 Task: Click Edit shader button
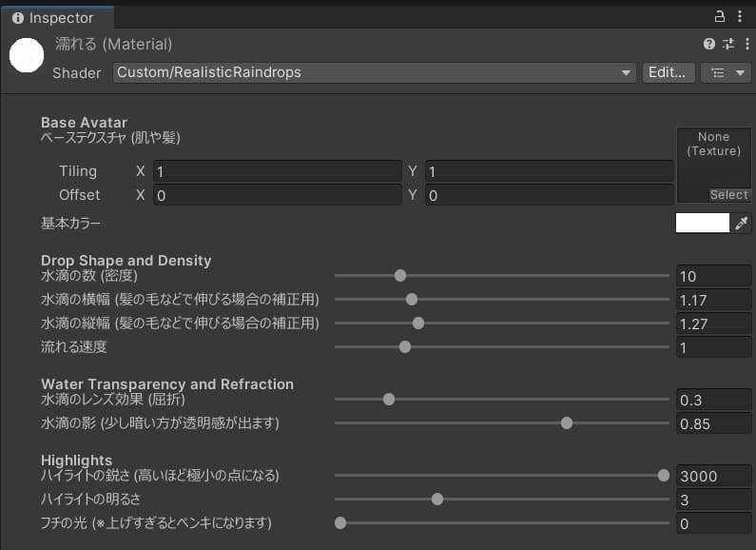click(669, 73)
